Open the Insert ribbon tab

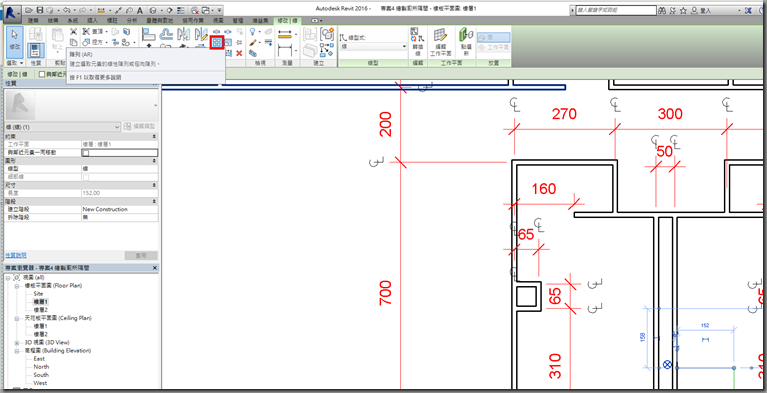(x=92, y=20)
